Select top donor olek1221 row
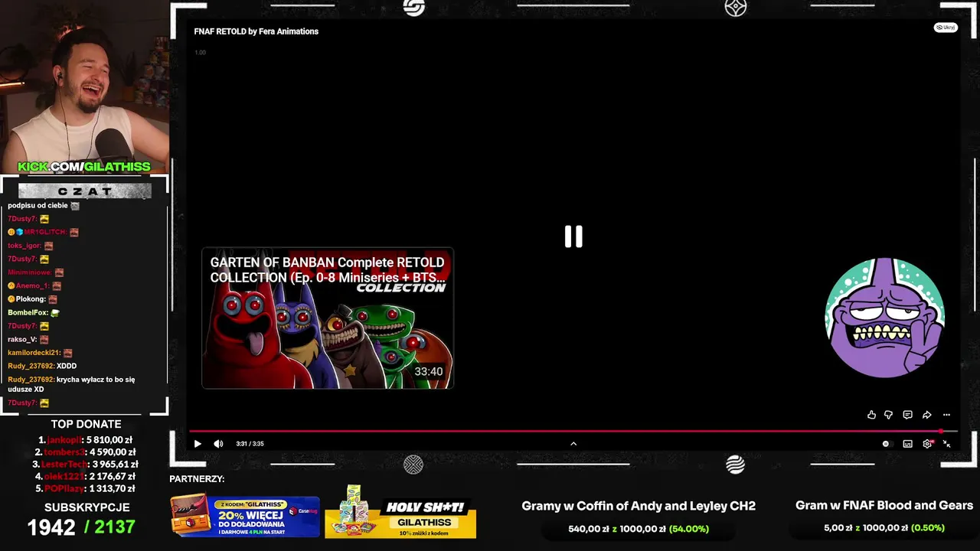 point(86,477)
